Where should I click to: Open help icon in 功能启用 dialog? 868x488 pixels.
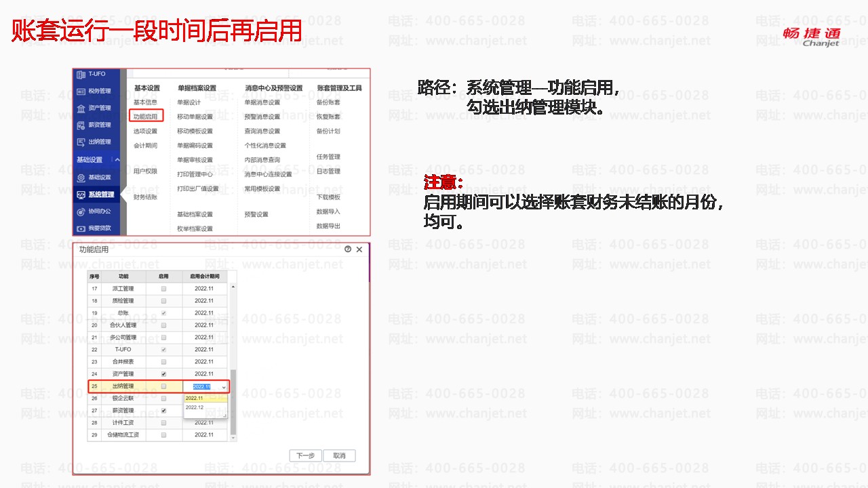click(348, 249)
